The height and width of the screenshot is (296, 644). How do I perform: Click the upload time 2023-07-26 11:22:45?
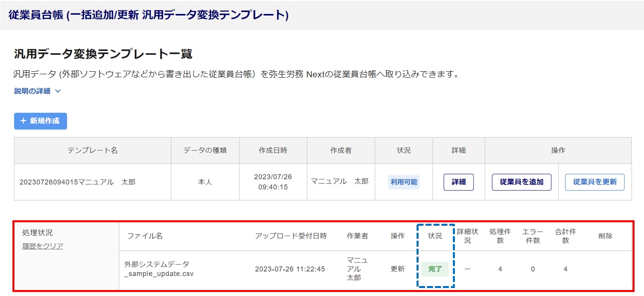click(290, 269)
